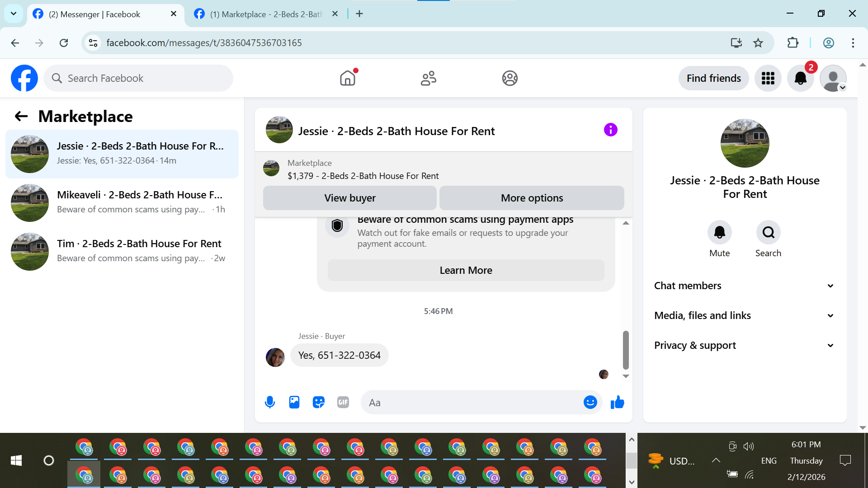This screenshot has width=868, height=488.
Task: Send a voice clip with microphone
Action: point(270,402)
